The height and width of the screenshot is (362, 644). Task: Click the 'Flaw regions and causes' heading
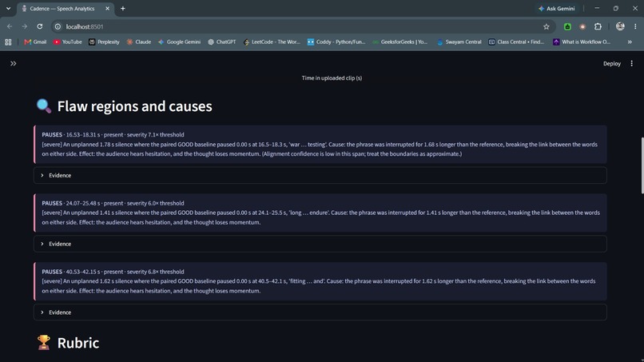click(135, 106)
